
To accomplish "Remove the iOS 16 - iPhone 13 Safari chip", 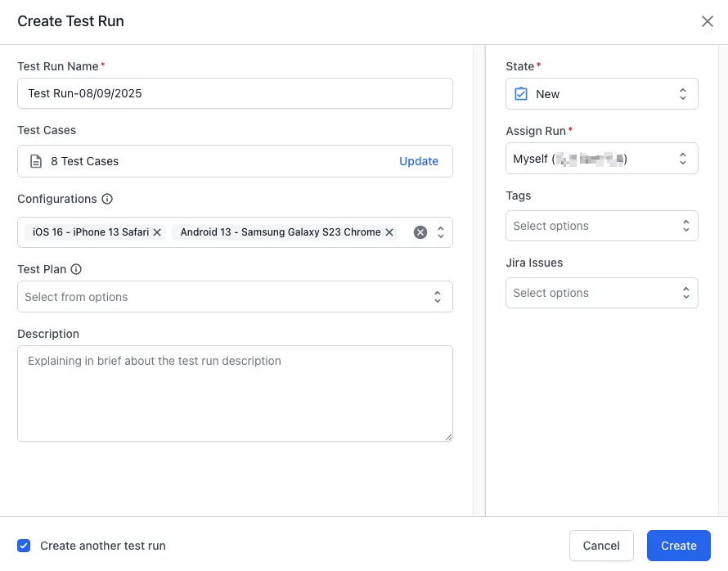I will tap(157, 232).
